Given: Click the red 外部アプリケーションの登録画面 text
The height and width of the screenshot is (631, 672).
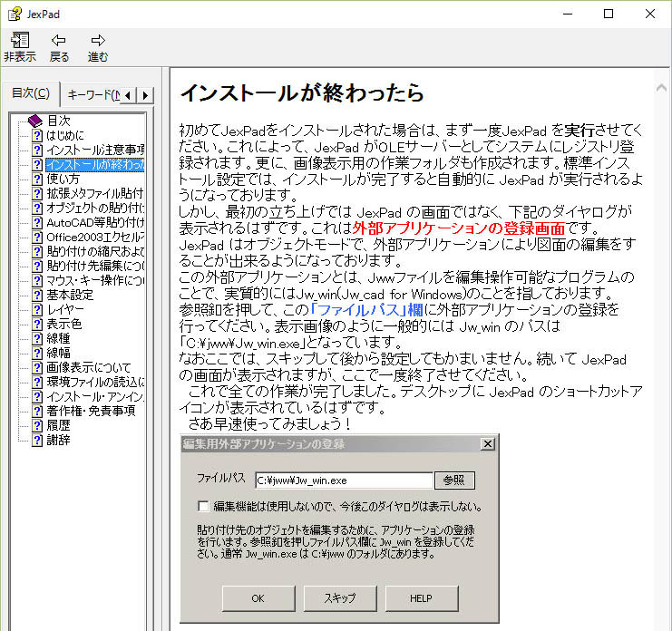Looking at the screenshot, I should pos(459,228).
